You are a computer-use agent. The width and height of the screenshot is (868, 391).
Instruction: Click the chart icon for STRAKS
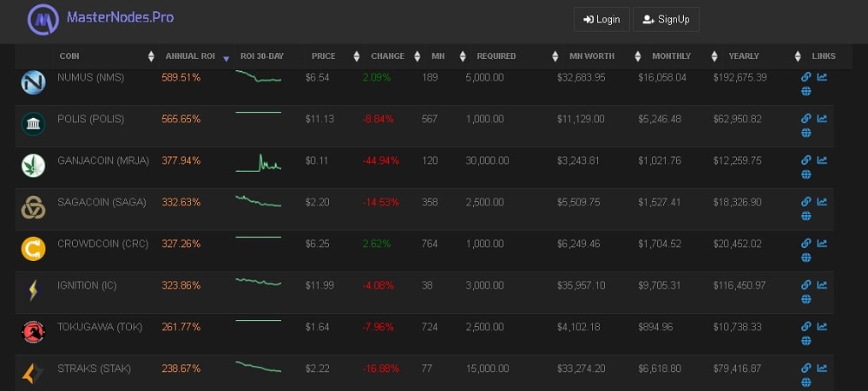tap(821, 368)
